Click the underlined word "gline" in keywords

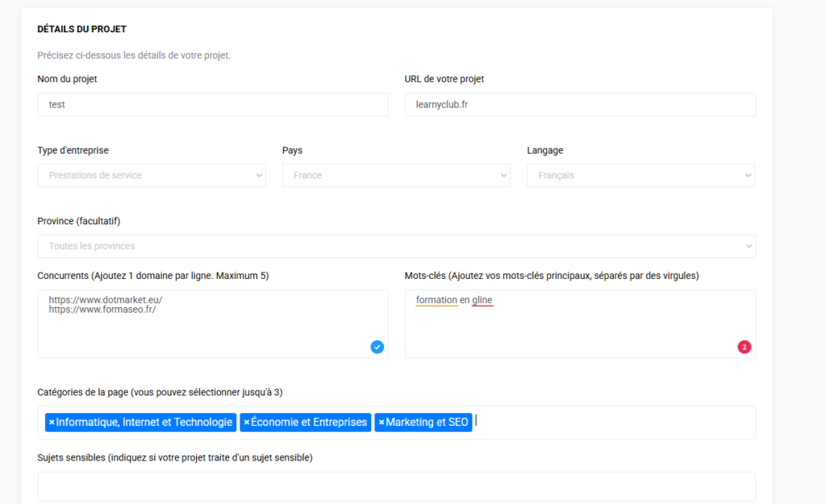point(482,300)
